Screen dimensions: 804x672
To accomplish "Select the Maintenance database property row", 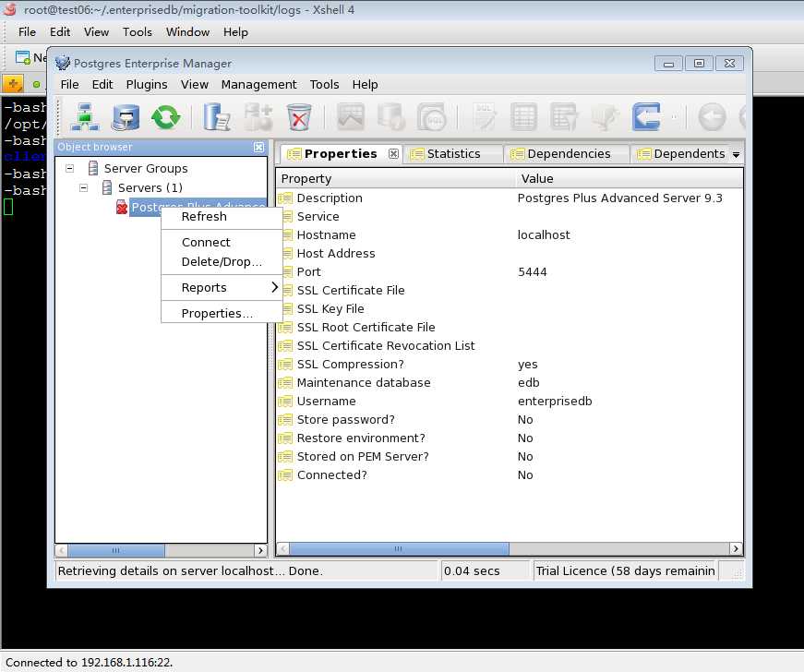I will click(510, 382).
